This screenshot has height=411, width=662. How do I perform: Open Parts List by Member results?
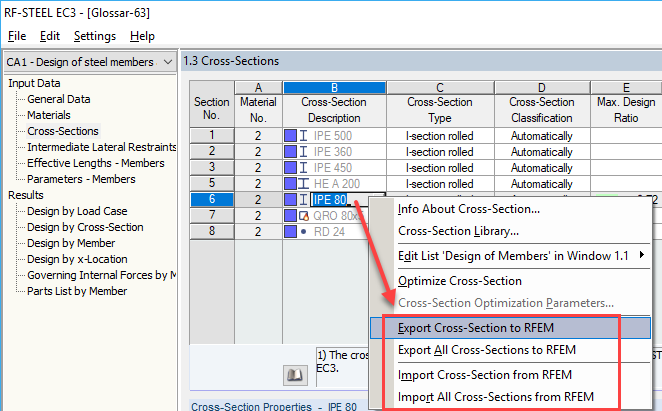[77, 291]
